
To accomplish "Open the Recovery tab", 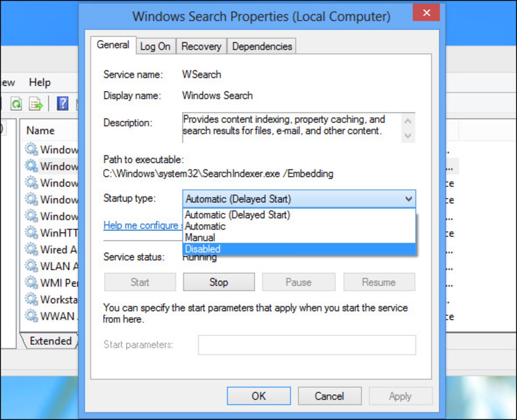I will [x=201, y=47].
